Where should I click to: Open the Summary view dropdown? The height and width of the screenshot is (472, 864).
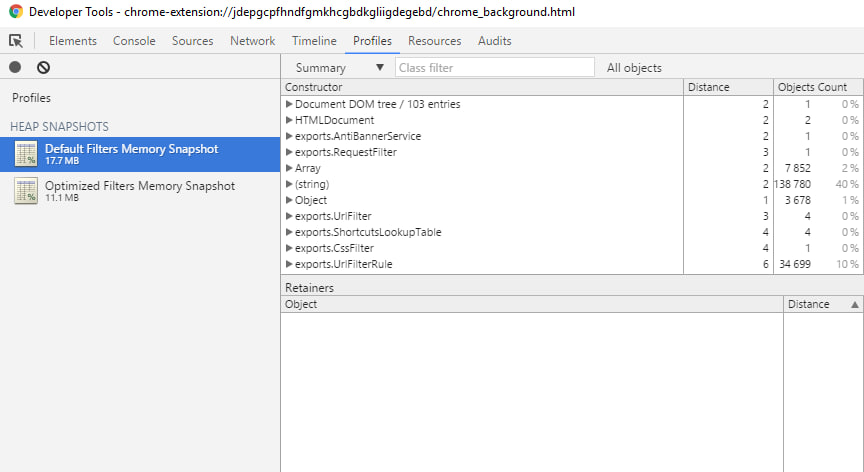tap(339, 68)
